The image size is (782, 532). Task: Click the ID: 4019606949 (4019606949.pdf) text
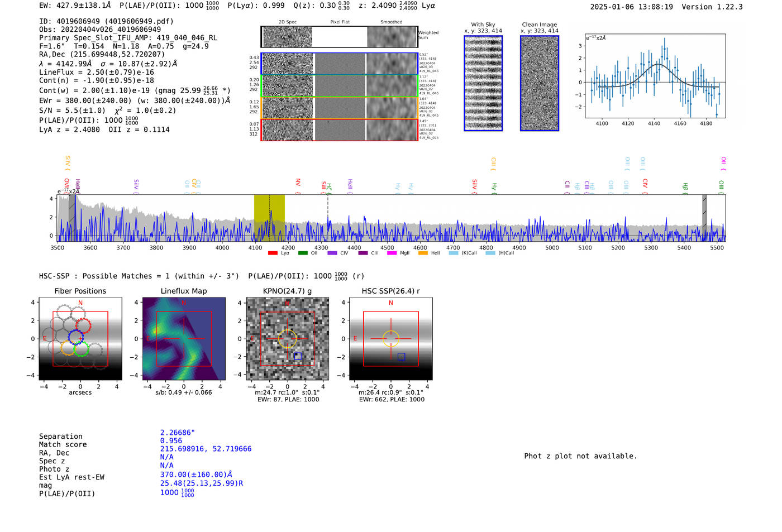106,21
